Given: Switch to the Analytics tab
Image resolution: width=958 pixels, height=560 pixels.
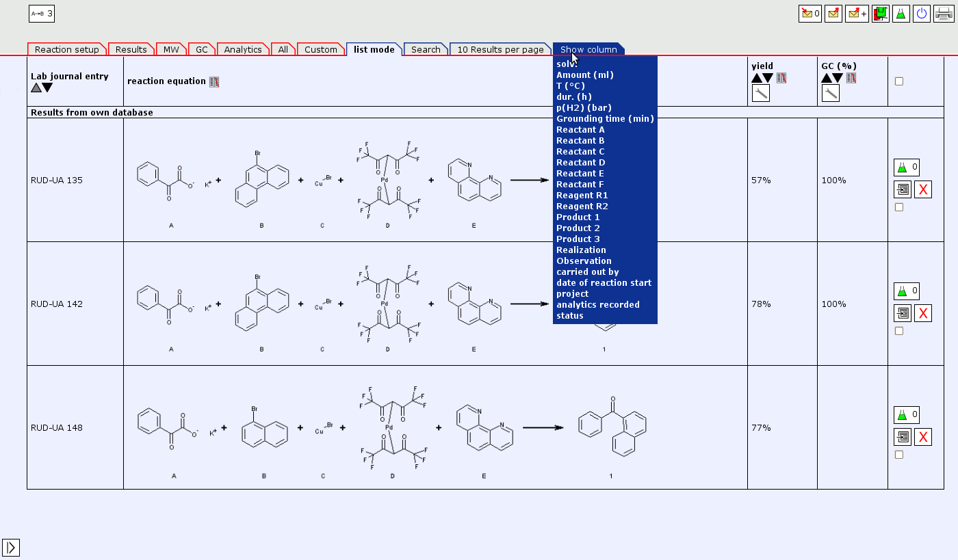Looking at the screenshot, I should tap(243, 49).
